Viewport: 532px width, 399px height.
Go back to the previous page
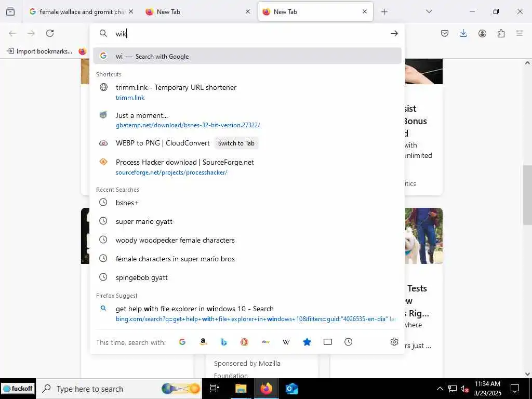pos(12,33)
